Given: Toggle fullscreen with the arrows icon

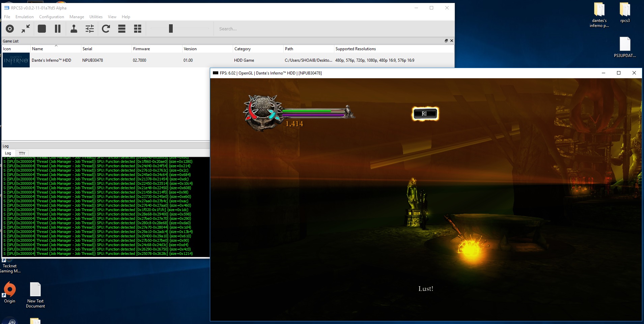Looking at the screenshot, I should pyautogui.click(x=26, y=29).
